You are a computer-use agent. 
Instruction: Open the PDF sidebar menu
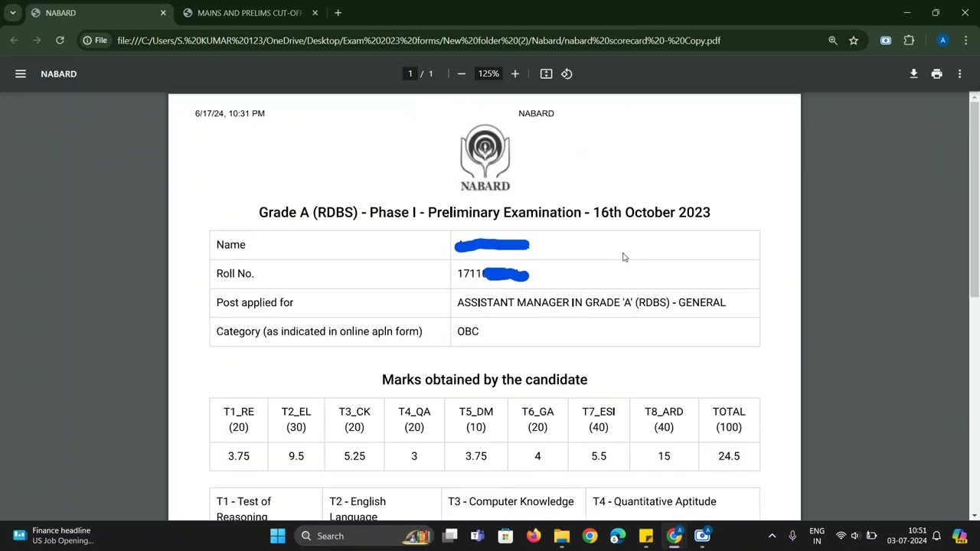(21, 74)
